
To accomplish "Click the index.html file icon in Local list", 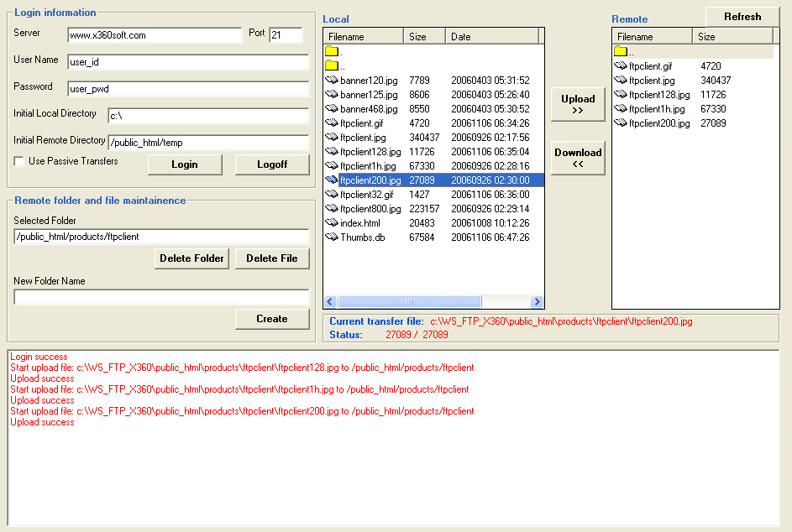I will coord(331,223).
